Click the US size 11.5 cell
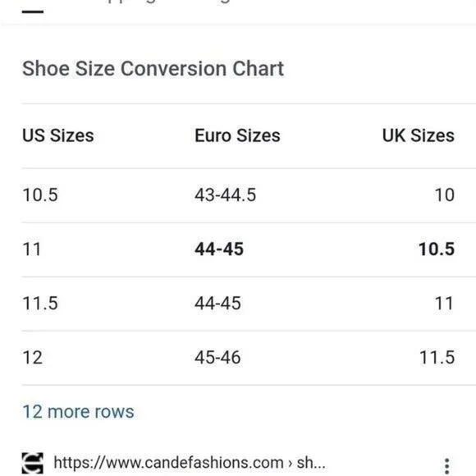This screenshot has height=476, width=476. point(40,304)
